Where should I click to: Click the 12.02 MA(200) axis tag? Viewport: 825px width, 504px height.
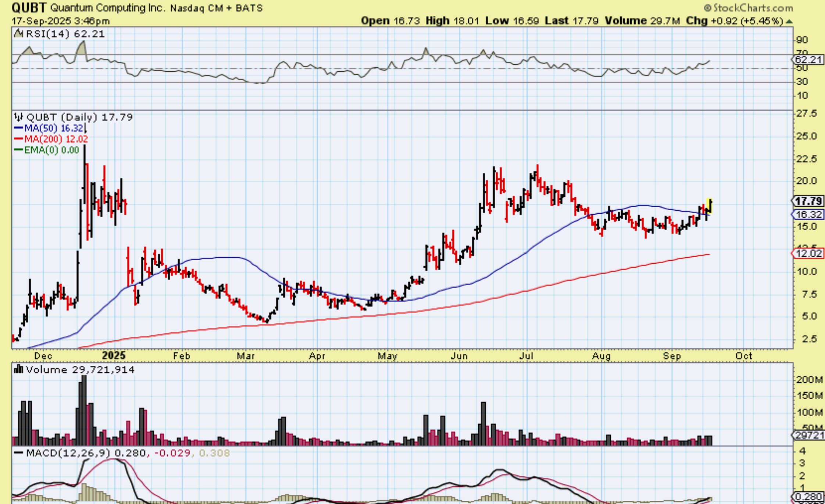click(x=808, y=253)
